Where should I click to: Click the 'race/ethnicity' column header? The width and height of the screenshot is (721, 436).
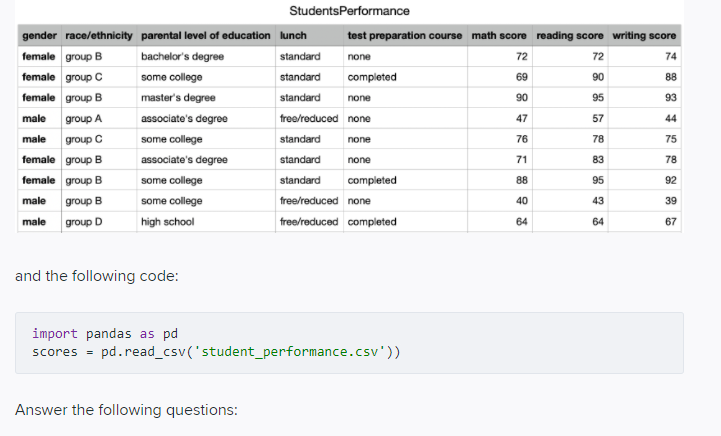point(99,36)
